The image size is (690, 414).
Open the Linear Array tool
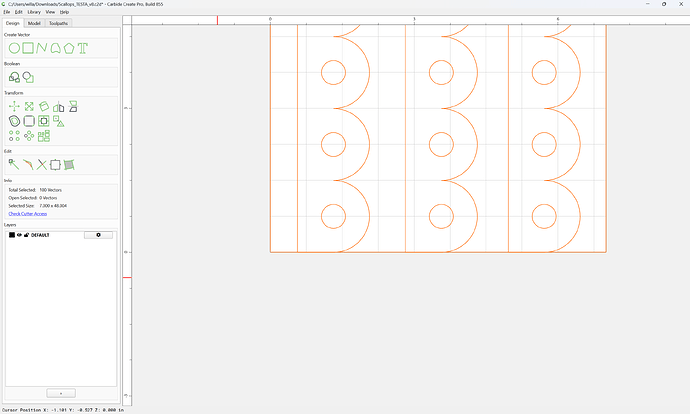coord(14,136)
